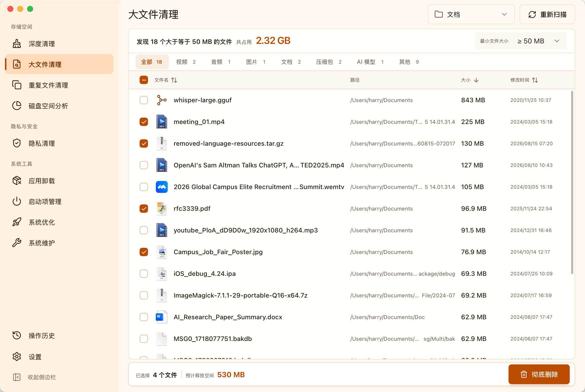
Task: Switch to the 音频 1 tab
Action: [x=221, y=62]
